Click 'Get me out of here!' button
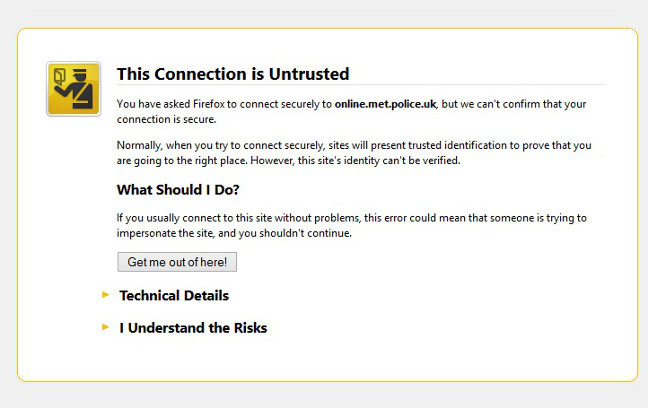This screenshot has height=408, width=648. [177, 262]
